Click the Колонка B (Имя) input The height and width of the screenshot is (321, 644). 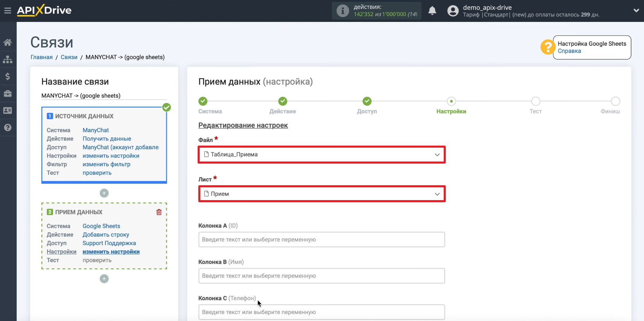322,276
